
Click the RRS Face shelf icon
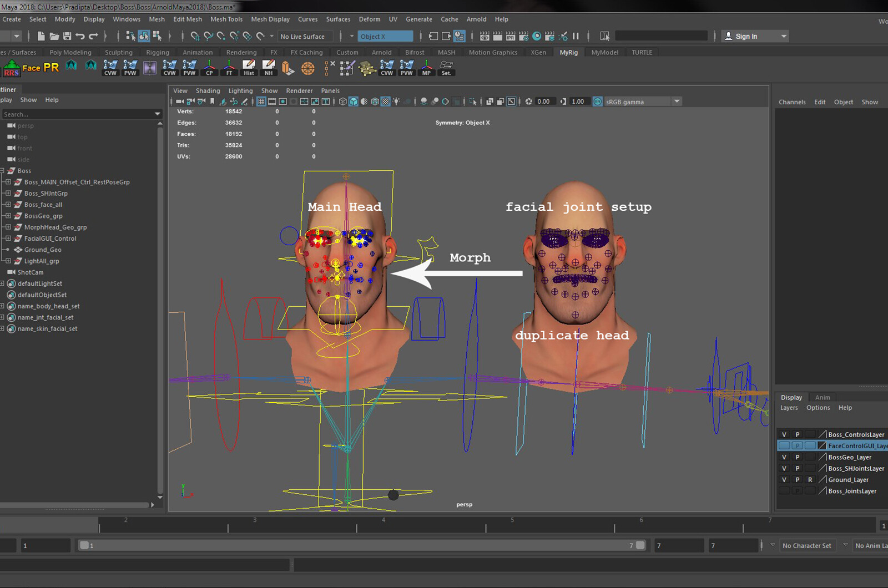click(11, 69)
